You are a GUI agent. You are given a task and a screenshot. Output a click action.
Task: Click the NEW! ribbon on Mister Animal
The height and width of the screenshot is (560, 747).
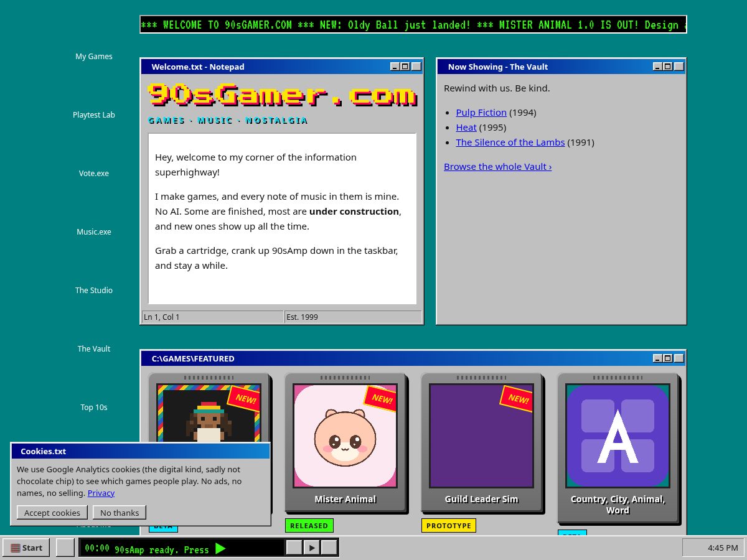coord(380,399)
